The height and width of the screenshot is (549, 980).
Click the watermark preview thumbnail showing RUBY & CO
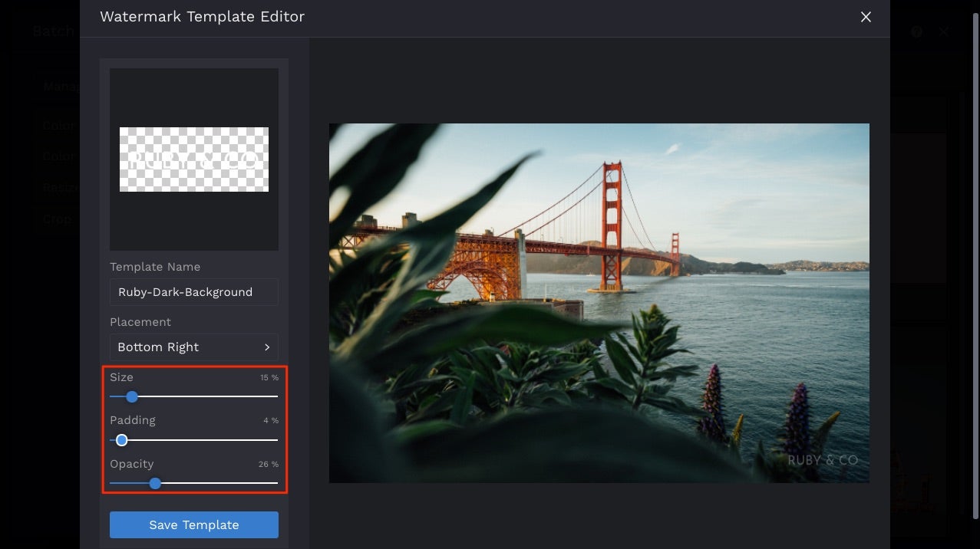(x=193, y=159)
